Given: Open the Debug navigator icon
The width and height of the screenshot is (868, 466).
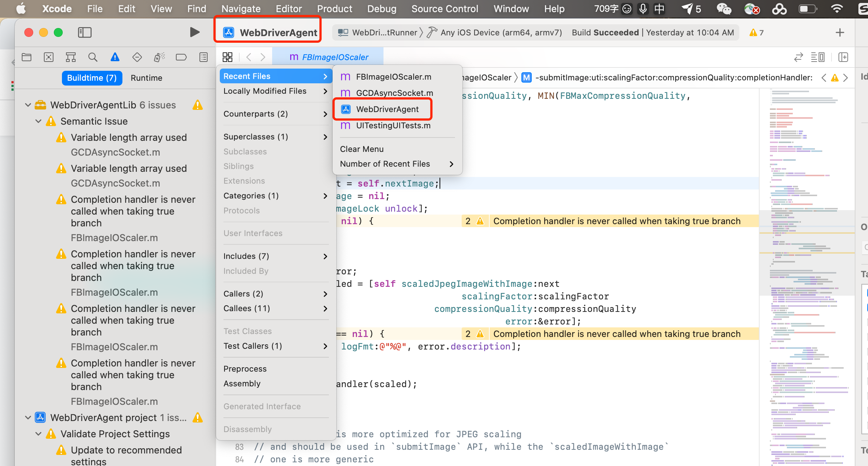Looking at the screenshot, I should 159,57.
